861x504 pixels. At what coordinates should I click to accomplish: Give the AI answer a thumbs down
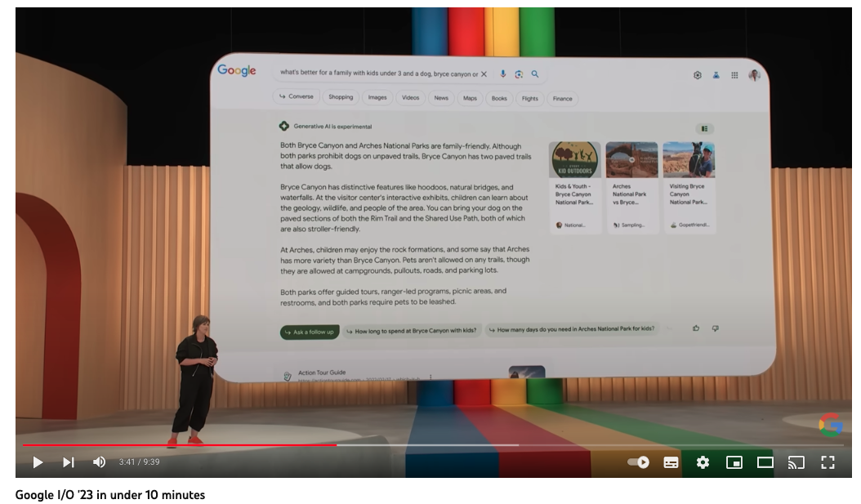pyautogui.click(x=715, y=328)
